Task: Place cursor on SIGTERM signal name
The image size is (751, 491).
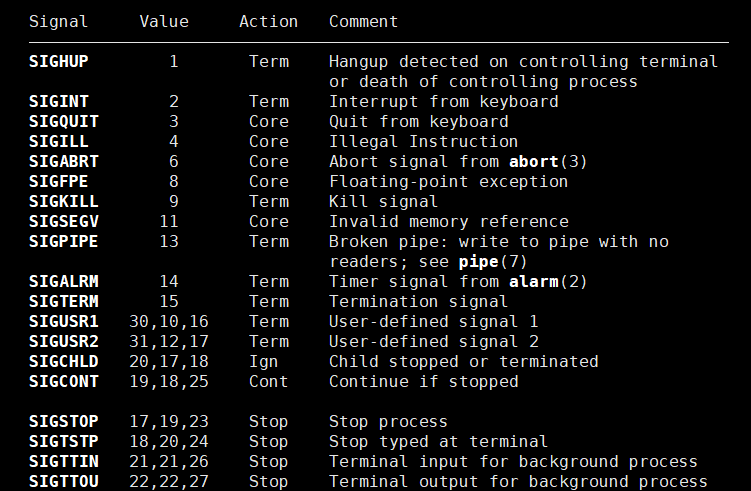Action: tap(63, 302)
